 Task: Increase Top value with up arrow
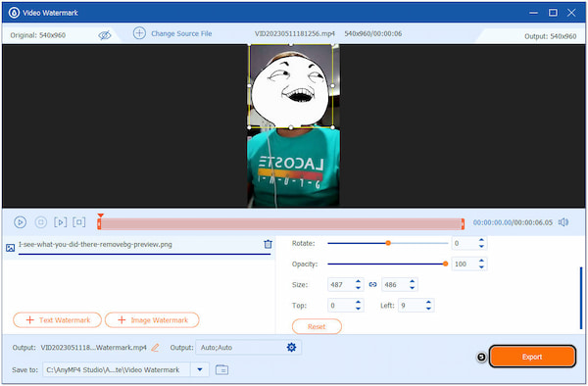click(x=358, y=302)
